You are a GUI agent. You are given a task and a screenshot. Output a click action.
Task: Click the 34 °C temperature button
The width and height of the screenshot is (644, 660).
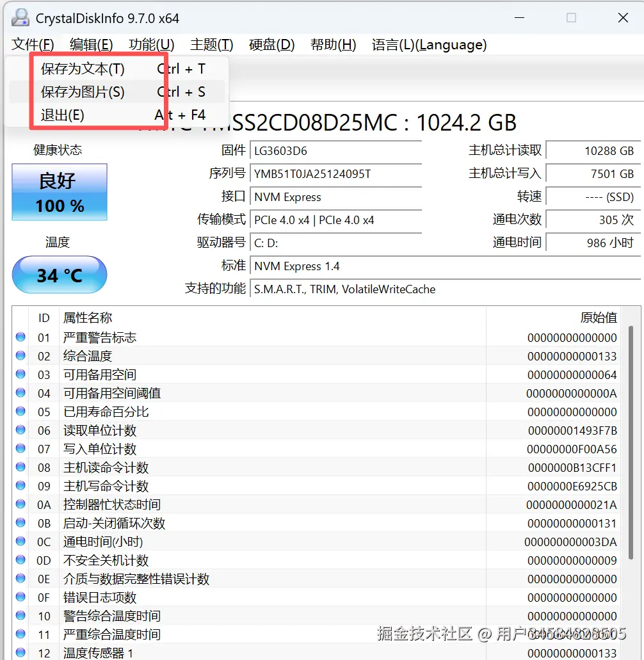click(x=60, y=275)
